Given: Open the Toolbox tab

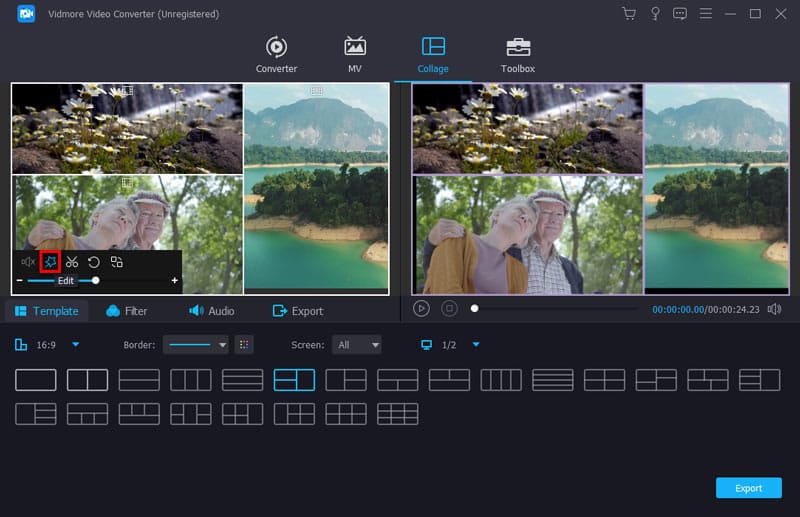Looking at the screenshot, I should (x=517, y=56).
